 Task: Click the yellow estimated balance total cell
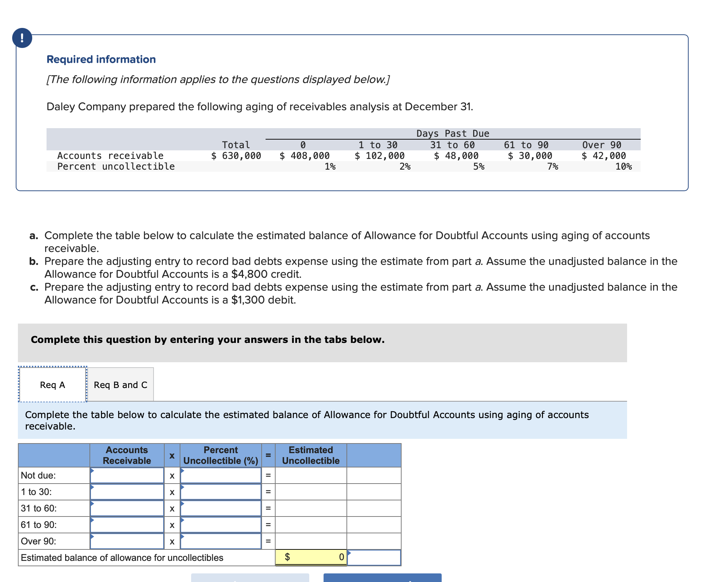point(311,557)
